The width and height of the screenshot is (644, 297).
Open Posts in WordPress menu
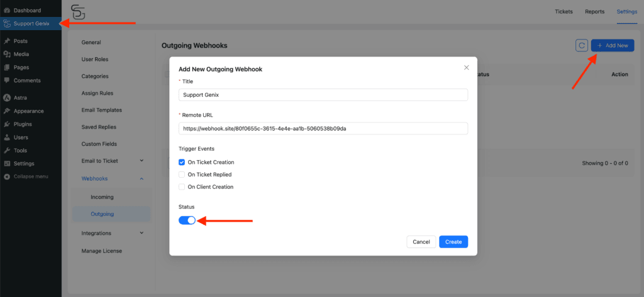(x=21, y=41)
